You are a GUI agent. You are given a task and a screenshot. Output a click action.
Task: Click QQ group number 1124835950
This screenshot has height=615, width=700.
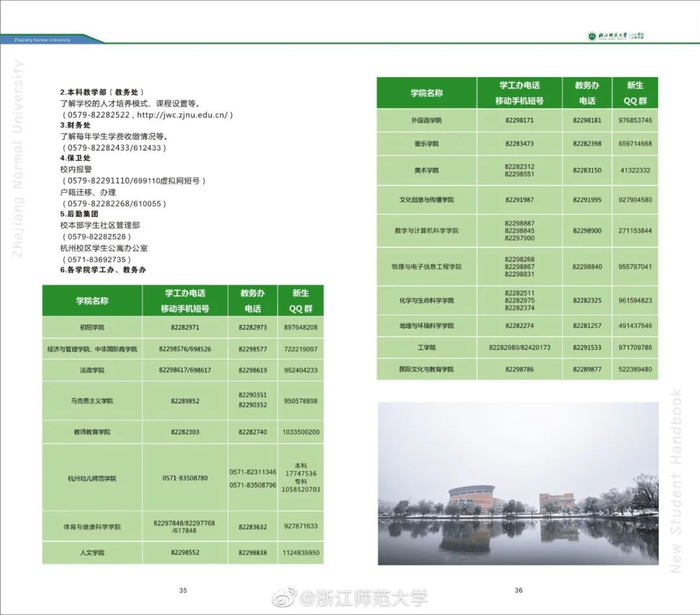[301, 553]
